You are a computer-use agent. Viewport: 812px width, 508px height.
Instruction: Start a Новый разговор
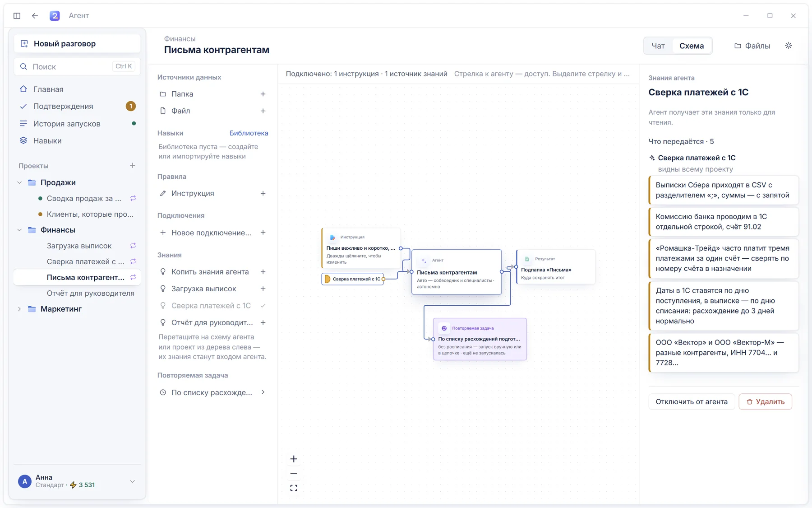pos(77,43)
